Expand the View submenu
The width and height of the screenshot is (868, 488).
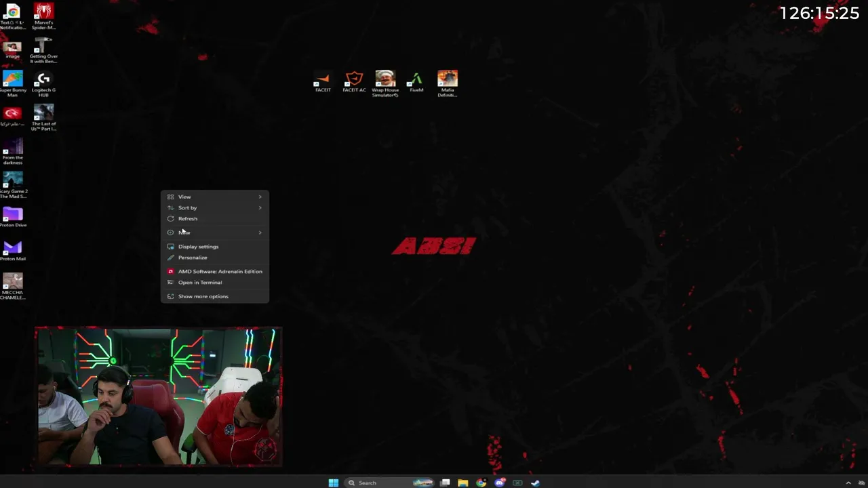[x=215, y=197]
